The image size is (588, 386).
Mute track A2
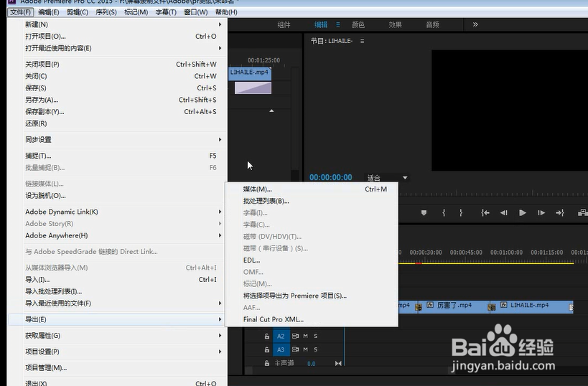(x=306, y=336)
